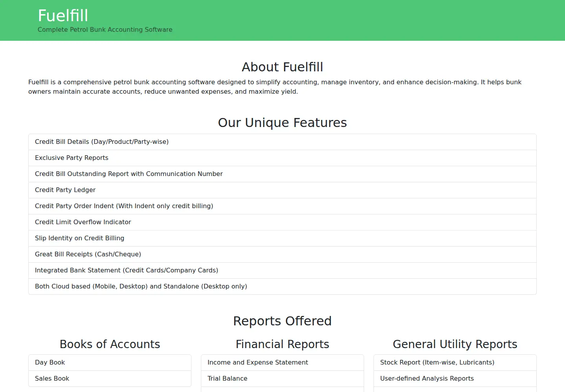Image resolution: width=565 pixels, height=392 pixels.
Task: Click the Complete Petrol Bunk Accounting Software tagline
Action: (105, 30)
